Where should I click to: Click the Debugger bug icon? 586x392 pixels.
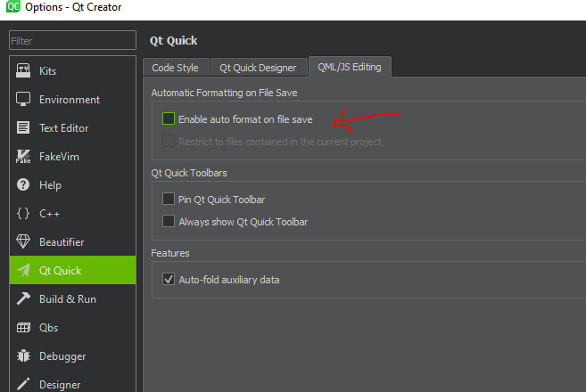point(24,356)
